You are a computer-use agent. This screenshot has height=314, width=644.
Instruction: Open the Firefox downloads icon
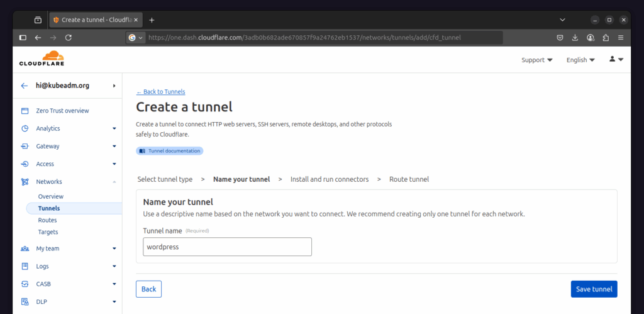575,37
